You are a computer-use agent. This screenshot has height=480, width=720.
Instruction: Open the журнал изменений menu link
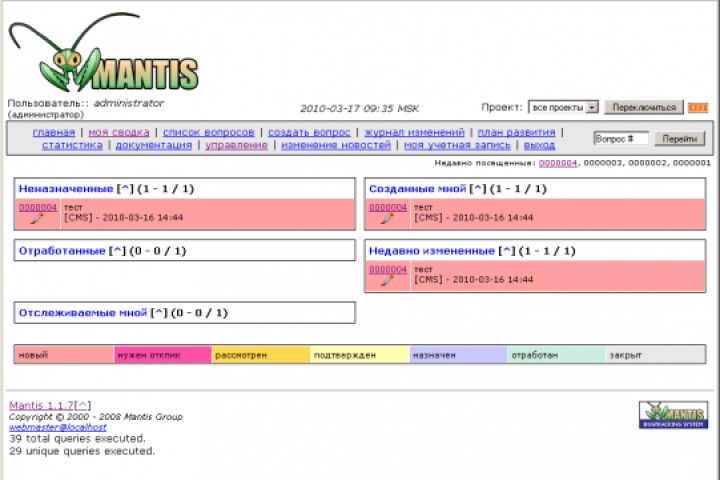pyautogui.click(x=414, y=132)
